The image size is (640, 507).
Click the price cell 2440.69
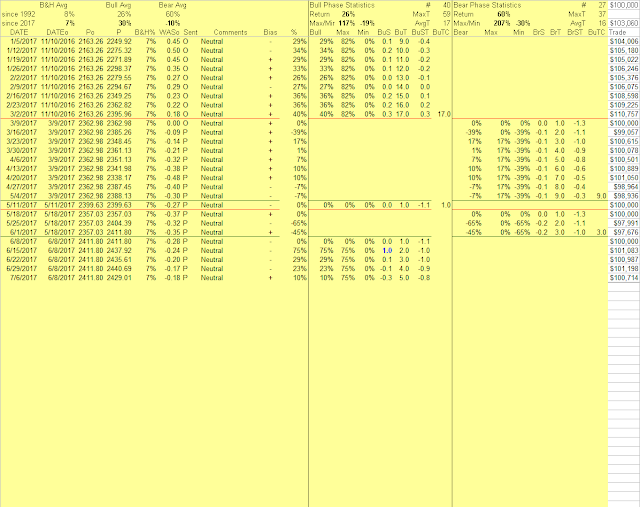pyautogui.click(x=119, y=269)
